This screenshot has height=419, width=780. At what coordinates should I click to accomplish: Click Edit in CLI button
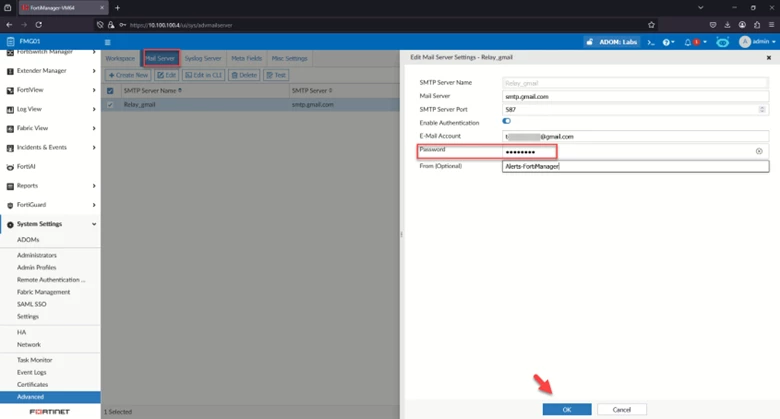[203, 75]
